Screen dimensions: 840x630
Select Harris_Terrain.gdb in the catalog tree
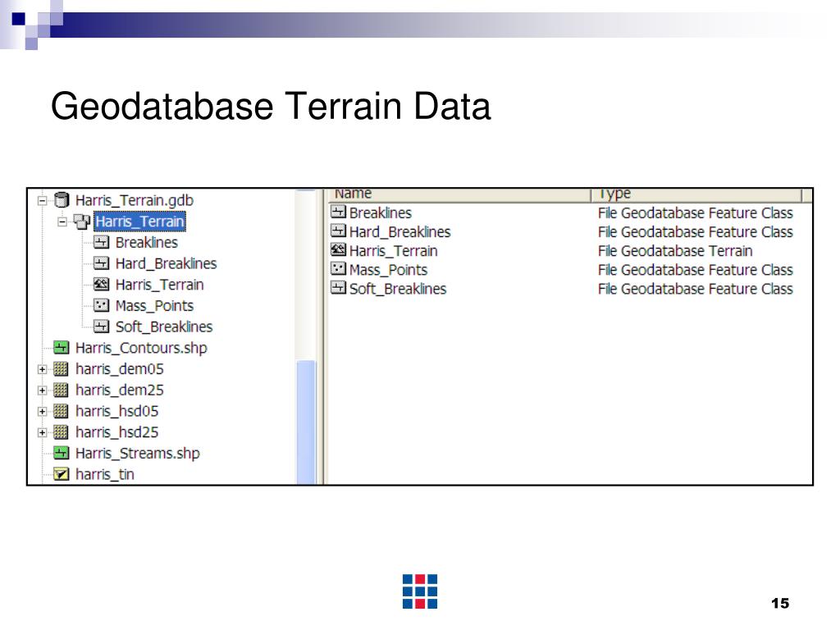[x=135, y=200]
